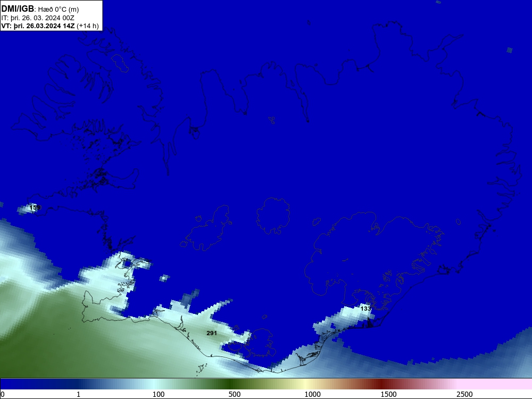Click the dark red 1500 m legend color
This screenshot has height=399, width=532.
point(381,384)
